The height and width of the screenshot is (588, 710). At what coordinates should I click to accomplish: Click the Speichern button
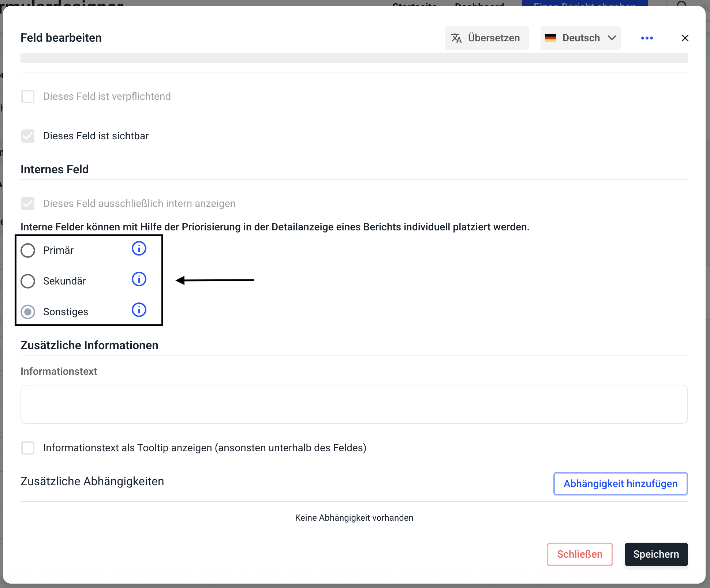click(656, 554)
